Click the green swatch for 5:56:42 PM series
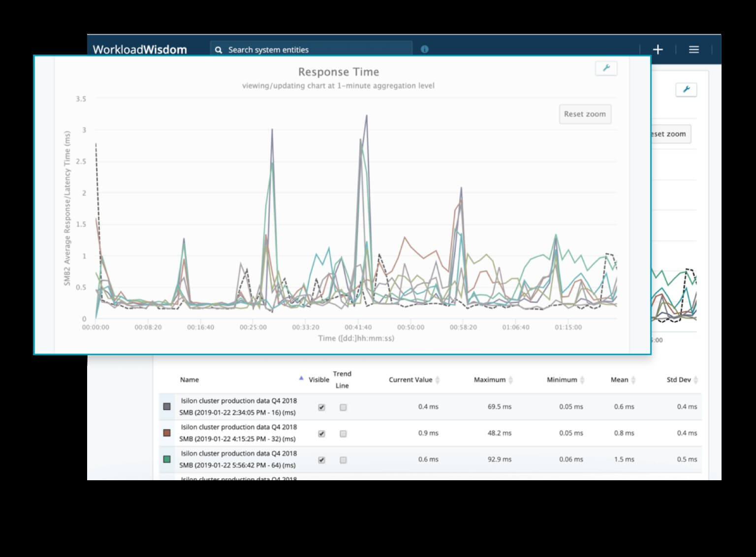The image size is (756, 557). (x=167, y=459)
